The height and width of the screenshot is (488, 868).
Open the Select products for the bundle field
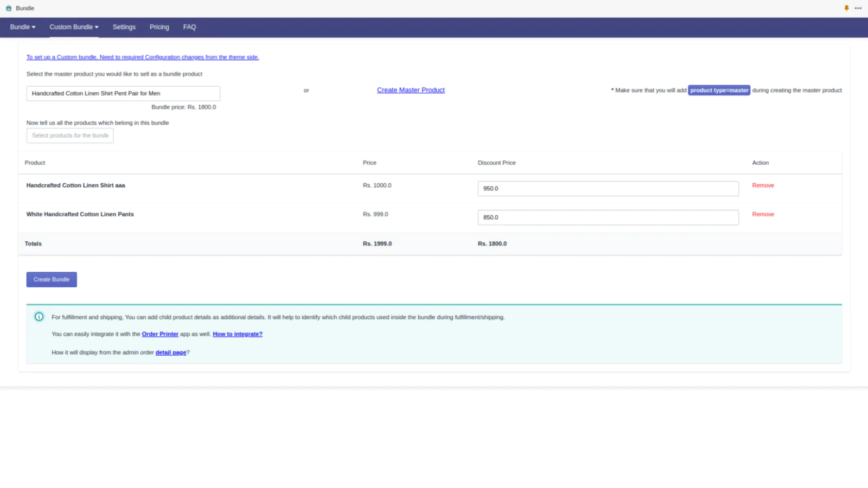(x=70, y=136)
